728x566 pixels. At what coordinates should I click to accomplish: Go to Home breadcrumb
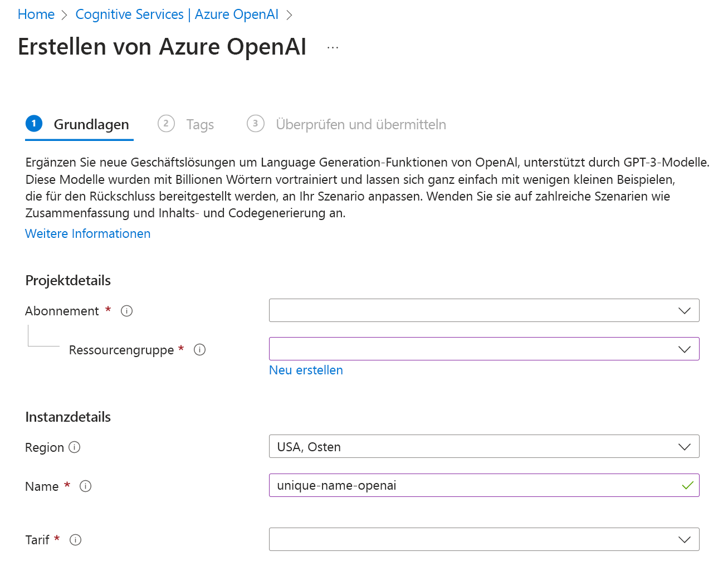36,14
